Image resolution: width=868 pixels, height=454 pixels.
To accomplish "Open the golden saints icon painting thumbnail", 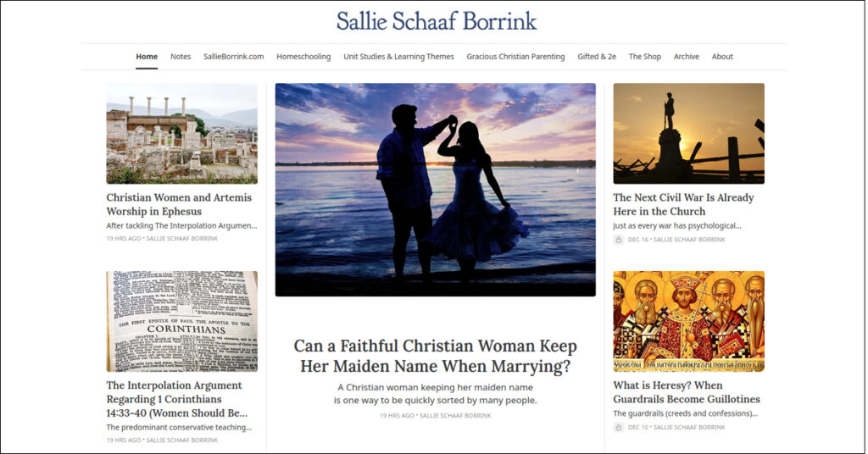I will click(x=688, y=321).
